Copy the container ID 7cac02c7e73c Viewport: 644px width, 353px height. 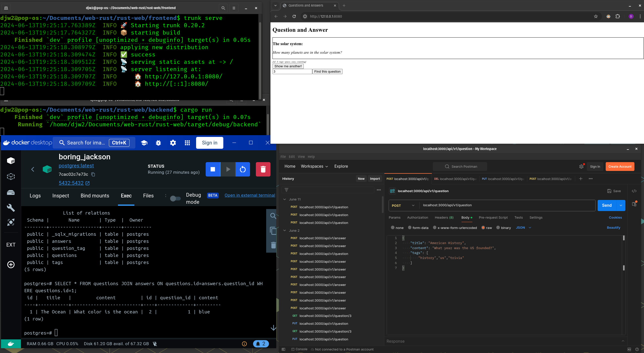[x=93, y=174]
